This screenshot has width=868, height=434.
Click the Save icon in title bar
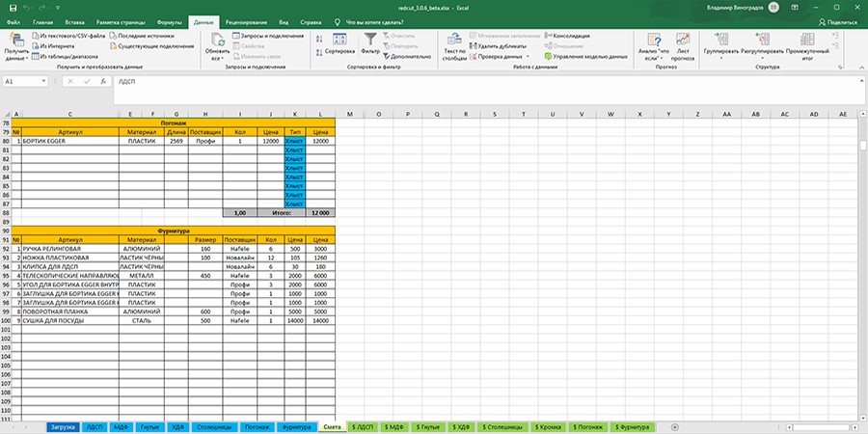(x=12, y=6)
